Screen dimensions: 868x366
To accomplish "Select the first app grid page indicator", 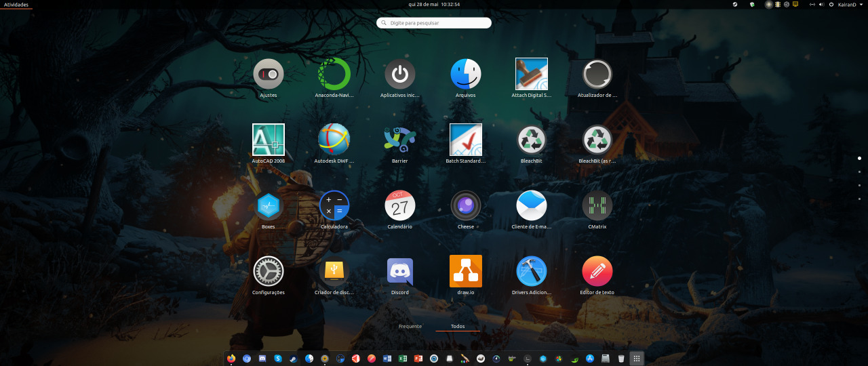I will coord(859,158).
